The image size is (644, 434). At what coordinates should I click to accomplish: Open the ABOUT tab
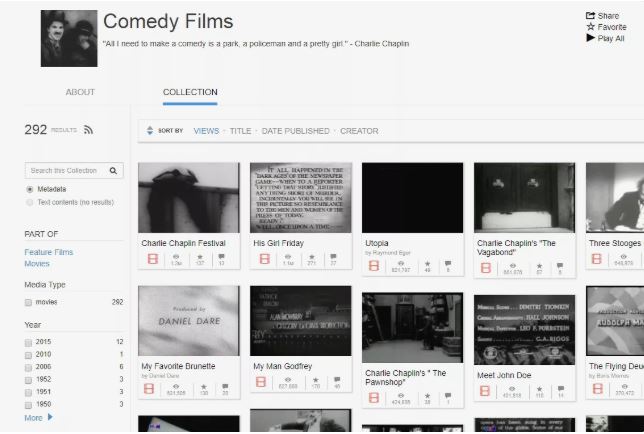(x=80, y=92)
